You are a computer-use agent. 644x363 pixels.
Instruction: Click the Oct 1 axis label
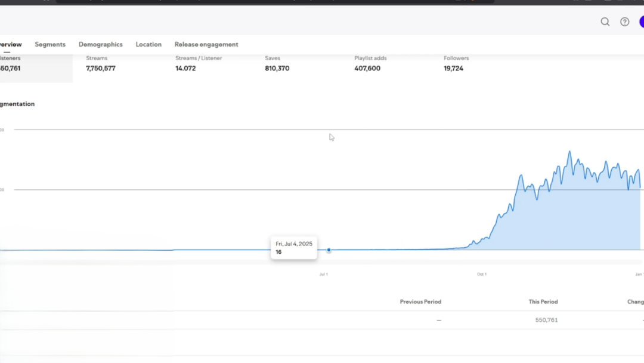tap(481, 274)
